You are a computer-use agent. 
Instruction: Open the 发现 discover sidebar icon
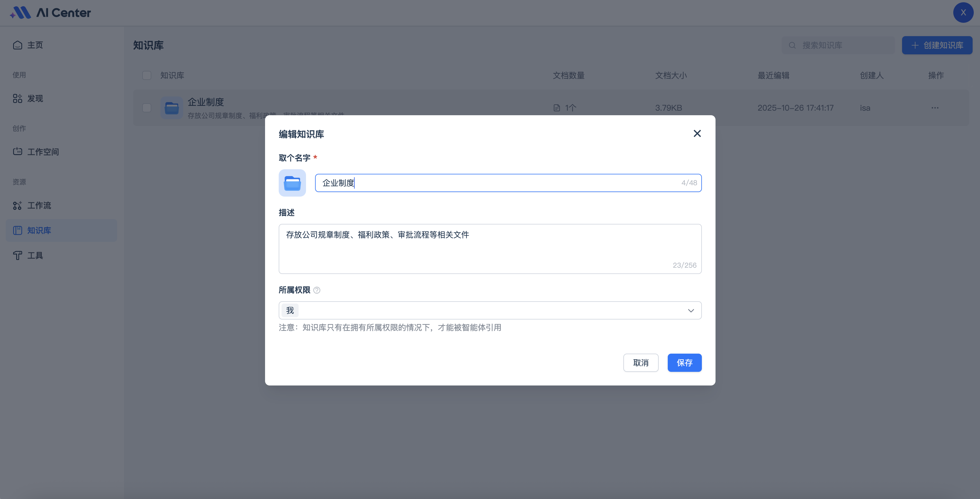click(18, 99)
